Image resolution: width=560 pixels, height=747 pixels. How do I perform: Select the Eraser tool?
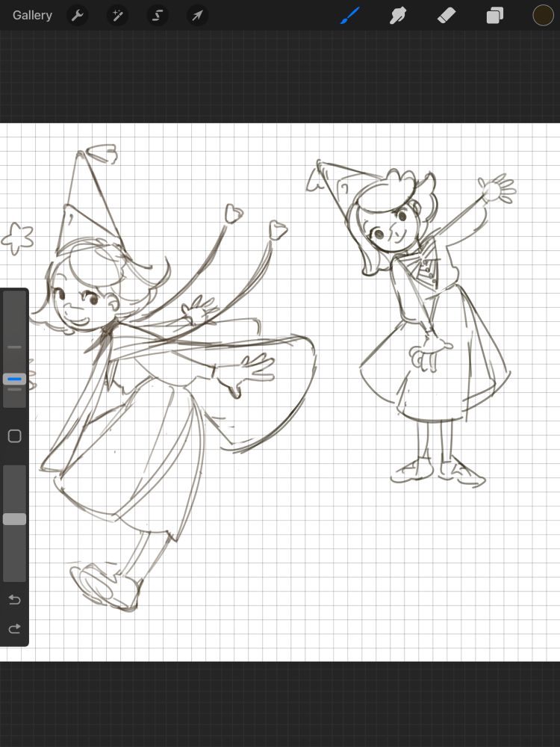(x=447, y=15)
